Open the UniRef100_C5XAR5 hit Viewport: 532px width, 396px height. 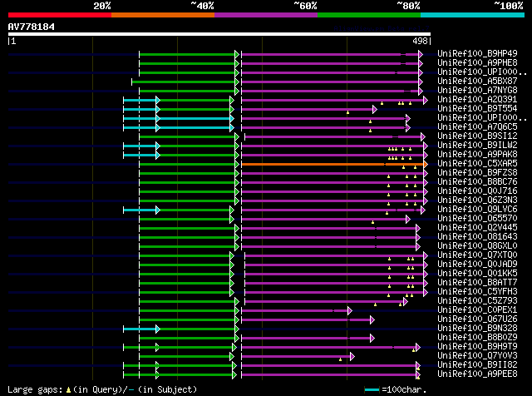477,163
